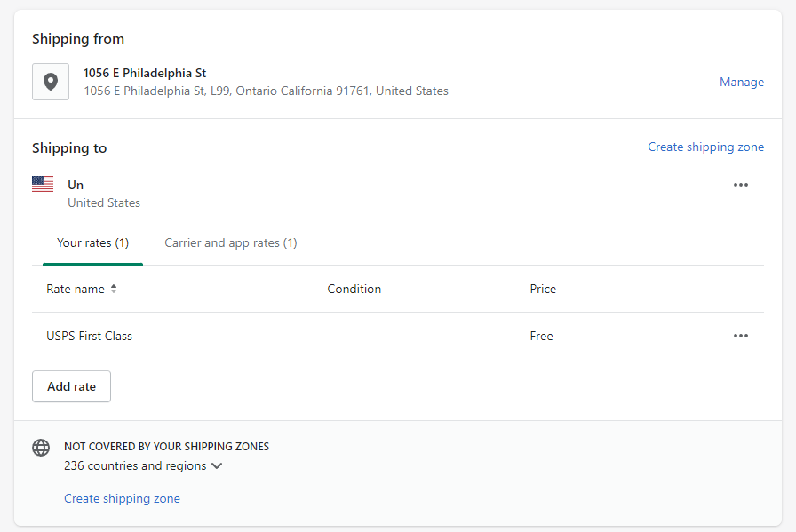Click the Condition column header
Viewport: 796px width, 532px height.
pyautogui.click(x=354, y=289)
